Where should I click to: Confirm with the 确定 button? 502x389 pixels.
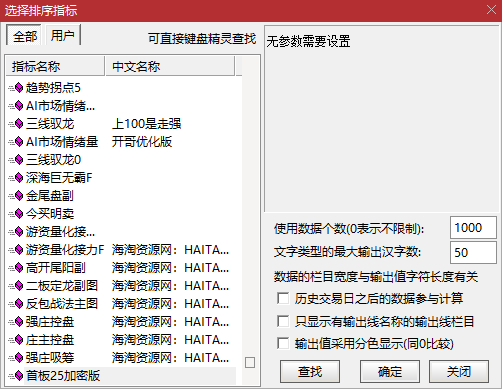(x=390, y=371)
